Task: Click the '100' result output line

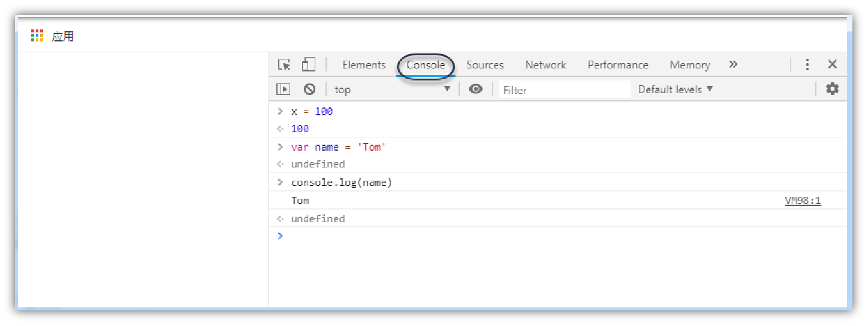Action: [x=300, y=128]
